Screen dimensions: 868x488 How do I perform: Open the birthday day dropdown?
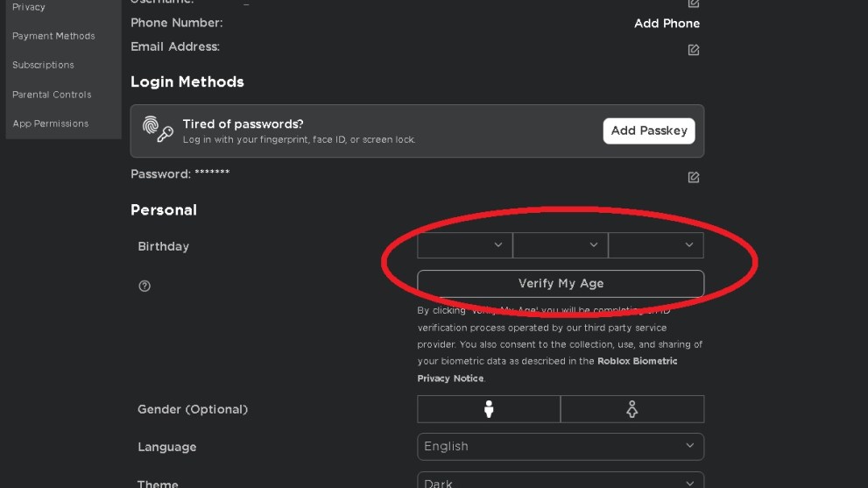click(561, 245)
